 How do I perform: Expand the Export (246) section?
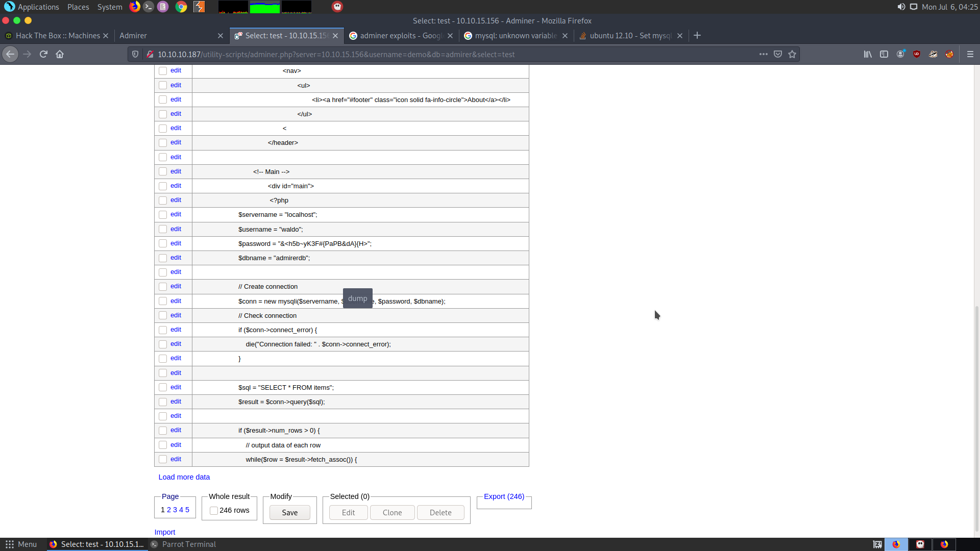[x=504, y=496]
